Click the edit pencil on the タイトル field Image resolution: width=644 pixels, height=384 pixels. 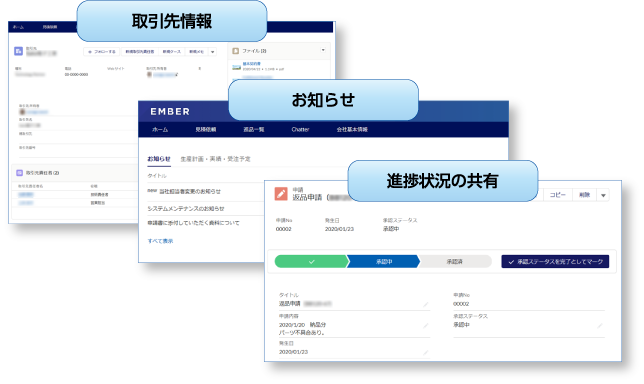pyautogui.click(x=426, y=304)
